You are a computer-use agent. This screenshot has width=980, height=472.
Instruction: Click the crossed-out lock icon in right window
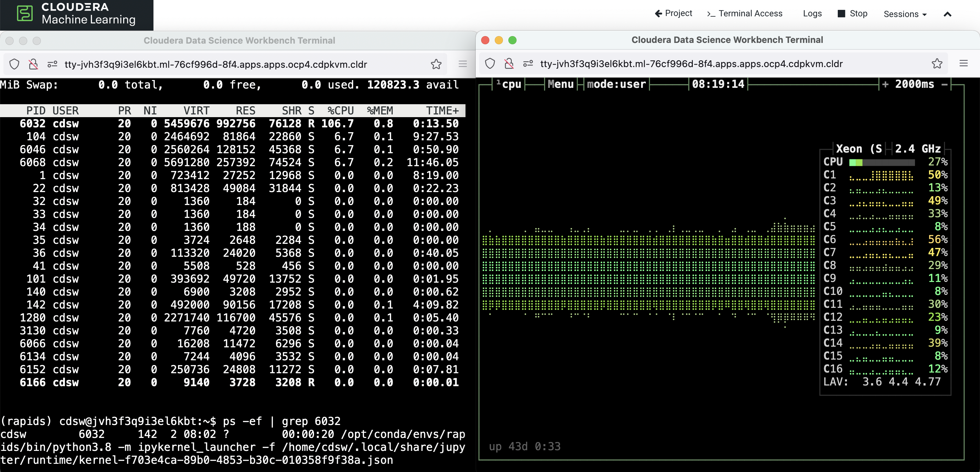point(509,64)
